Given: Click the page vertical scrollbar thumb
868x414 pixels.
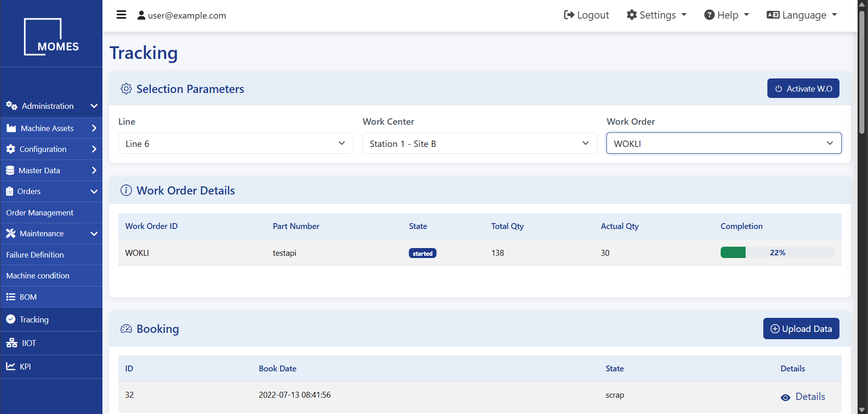Looking at the screenshot, I should pyautogui.click(x=862, y=71).
